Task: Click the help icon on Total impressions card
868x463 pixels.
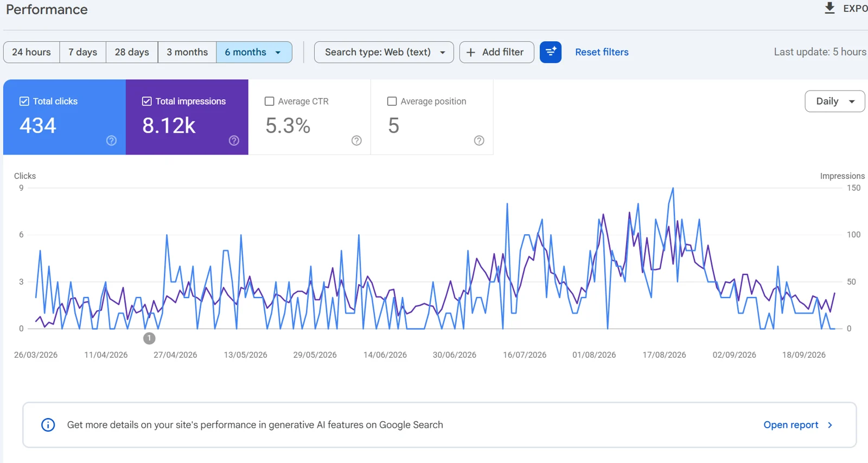Action: (234, 140)
